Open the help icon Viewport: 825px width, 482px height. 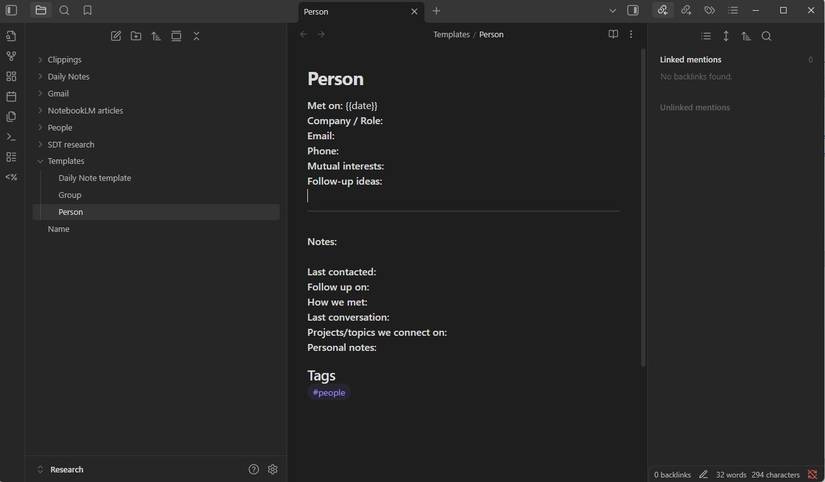[254, 469]
